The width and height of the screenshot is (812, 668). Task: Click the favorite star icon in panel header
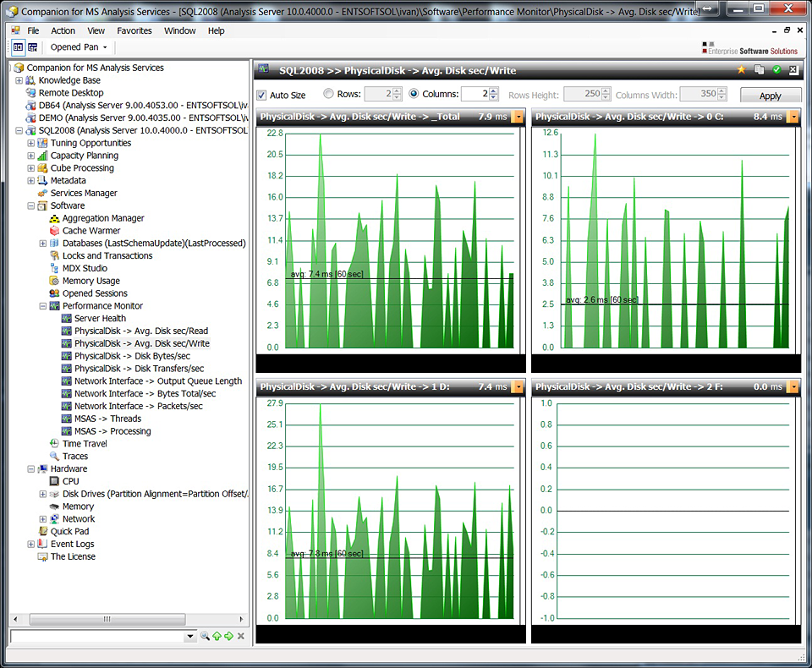pyautogui.click(x=742, y=70)
